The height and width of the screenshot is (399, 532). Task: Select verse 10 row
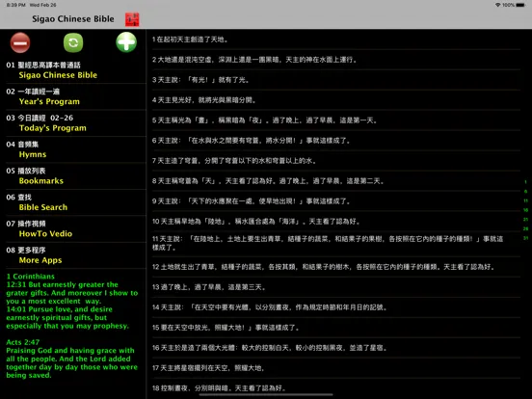click(x=336, y=222)
